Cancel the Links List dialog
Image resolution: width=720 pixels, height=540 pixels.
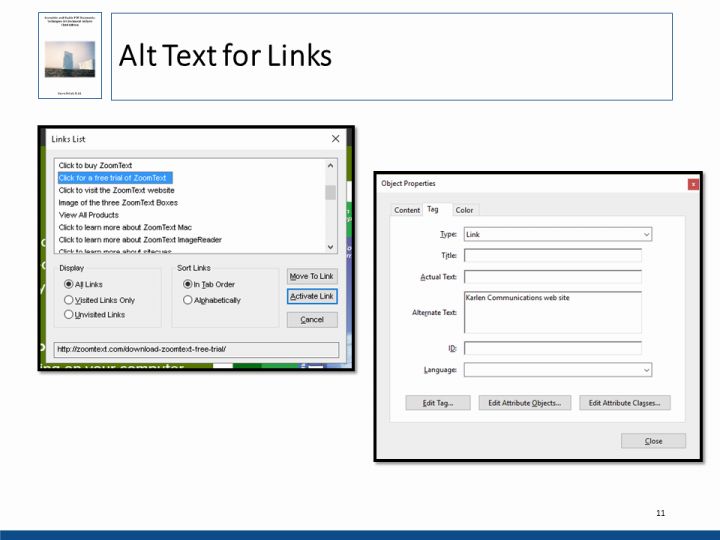(x=312, y=320)
